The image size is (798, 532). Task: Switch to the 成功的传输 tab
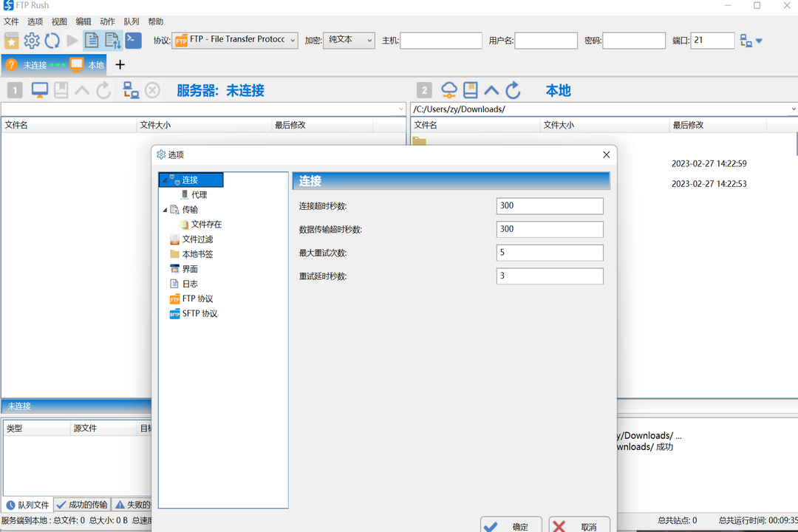(x=82, y=505)
